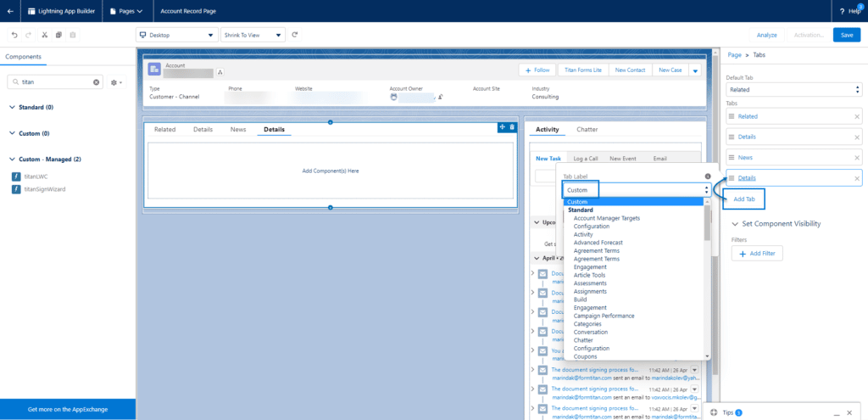The height and width of the screenshot is (420, 868).
Task: Click the Add Tab button
Action: pos(744,199)
